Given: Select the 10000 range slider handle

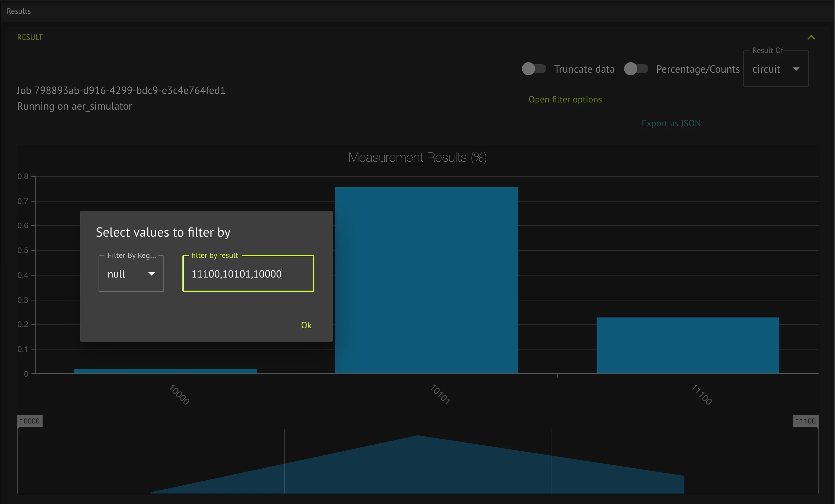Looking at the screenshot, I should click(x=30, y=421).
